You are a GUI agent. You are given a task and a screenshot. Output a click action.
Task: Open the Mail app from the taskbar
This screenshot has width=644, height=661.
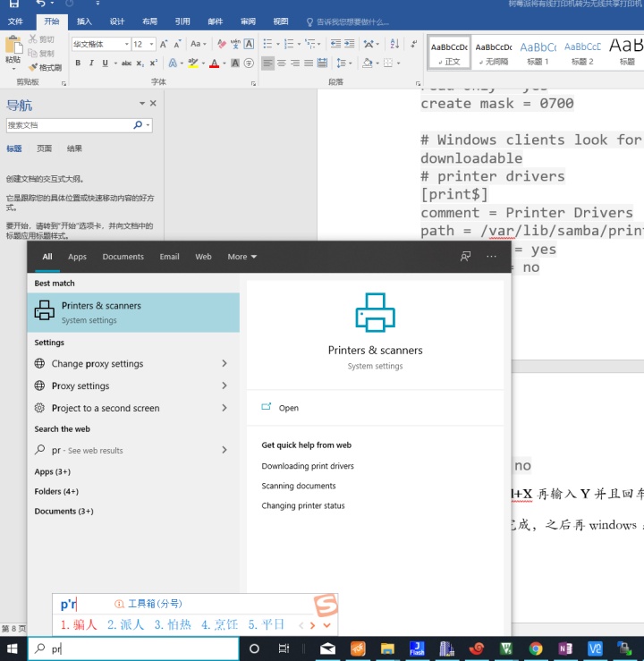pos(327,648)
